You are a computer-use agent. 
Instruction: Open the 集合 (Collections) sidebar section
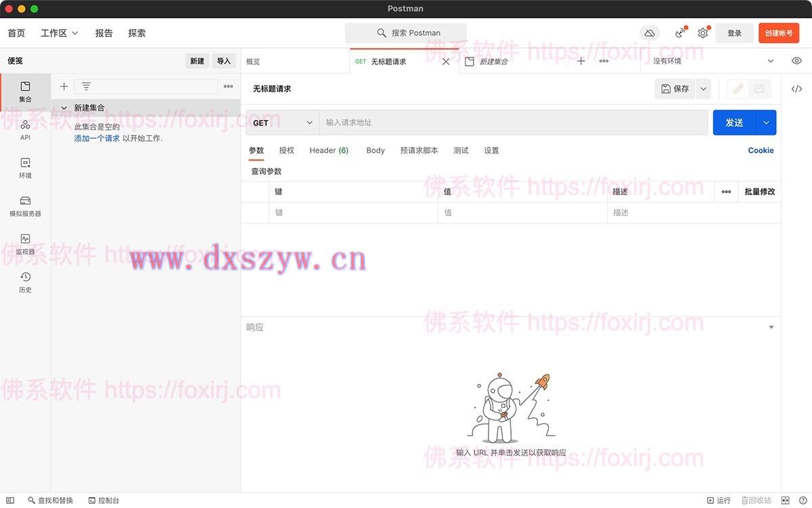click(25, 91)
